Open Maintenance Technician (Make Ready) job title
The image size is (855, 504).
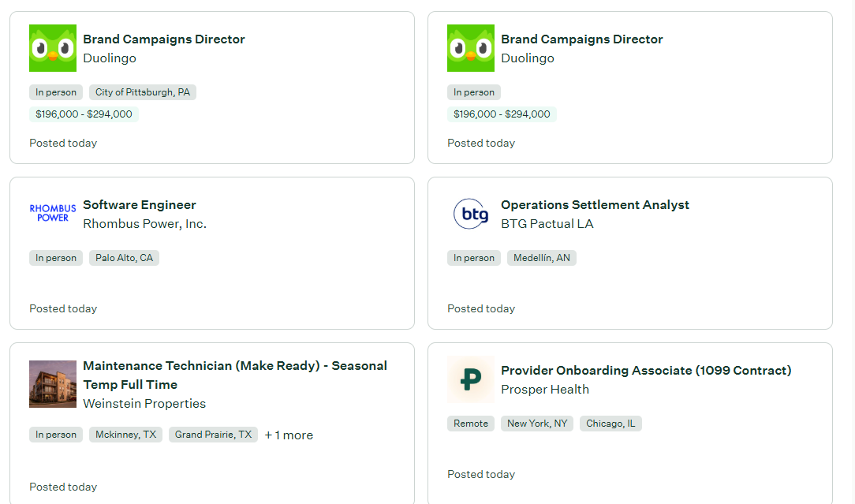[x=235, y=375]
